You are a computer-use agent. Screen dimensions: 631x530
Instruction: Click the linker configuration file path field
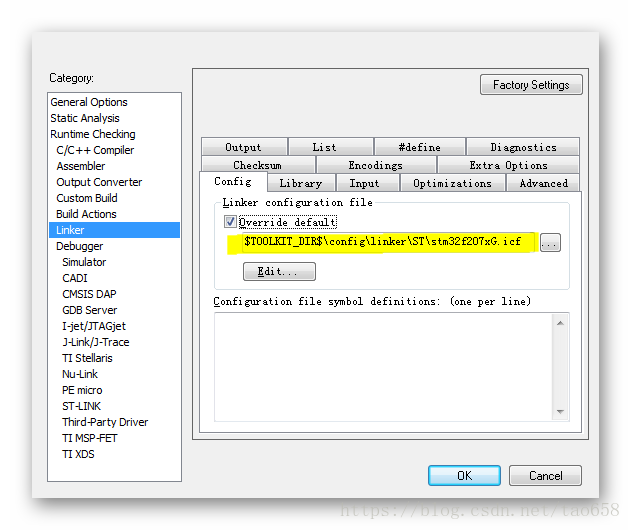390,242
